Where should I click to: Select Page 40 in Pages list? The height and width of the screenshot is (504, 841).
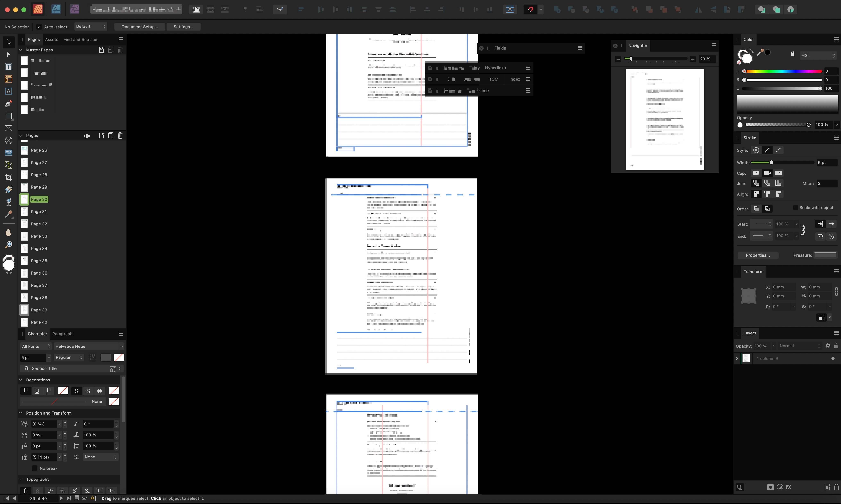pos(39,322)
